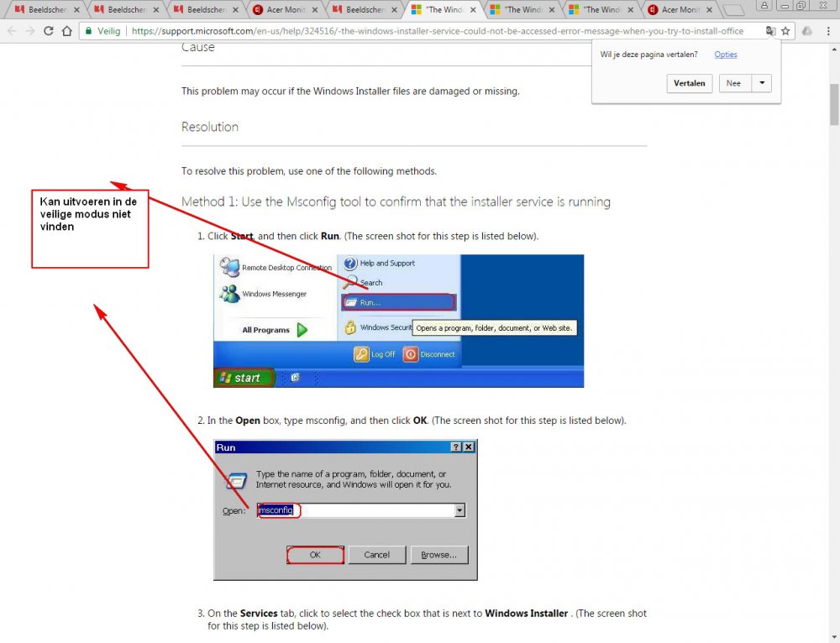
Task: Click the support.microsoft.com URL address bar
Action: coord(437,31)
